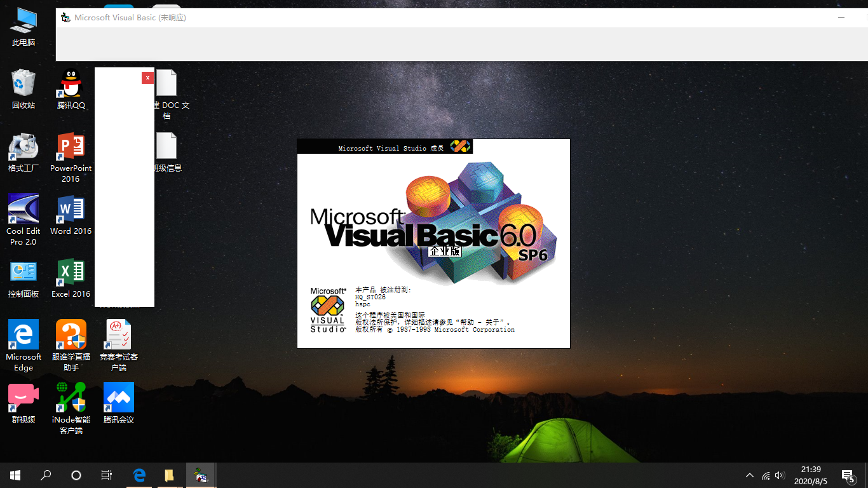
Task: Select the DOC 文档 file icon
Action: tap(166, 95)
